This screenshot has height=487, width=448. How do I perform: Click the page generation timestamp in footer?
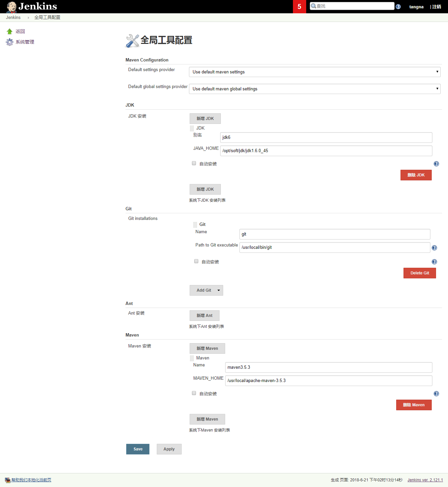tap(367, 480)
